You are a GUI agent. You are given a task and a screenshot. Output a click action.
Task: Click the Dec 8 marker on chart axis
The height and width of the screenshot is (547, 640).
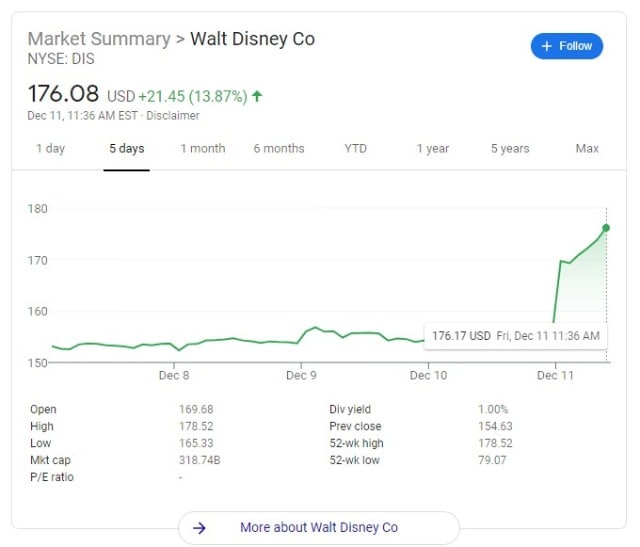(x=174, y=375)
